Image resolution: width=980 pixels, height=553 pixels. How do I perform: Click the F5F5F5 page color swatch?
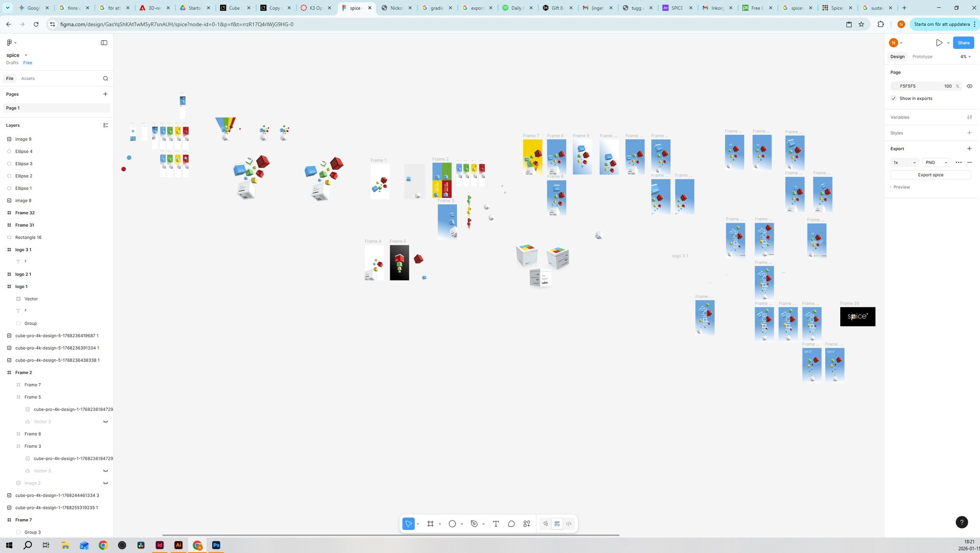[895, 86]
